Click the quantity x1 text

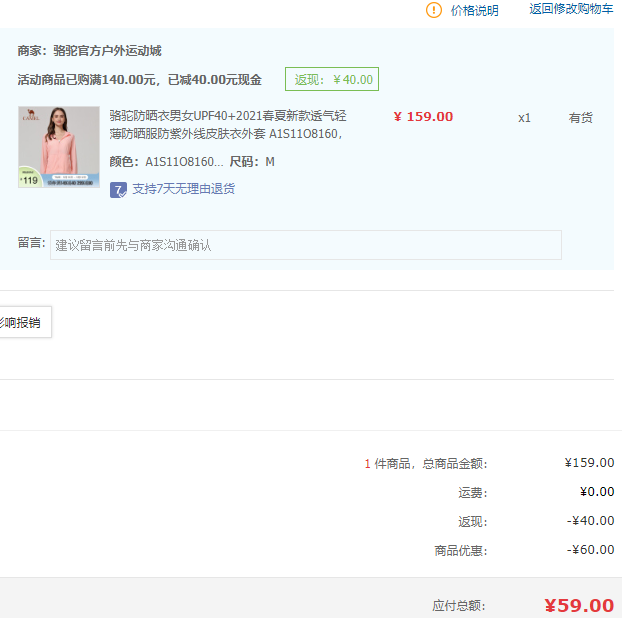tap(524, 118)
